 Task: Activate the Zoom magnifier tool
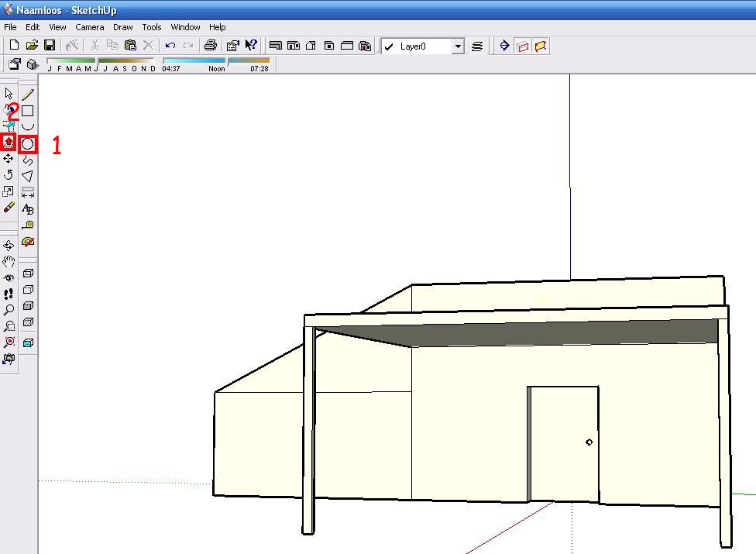(9, 310)
